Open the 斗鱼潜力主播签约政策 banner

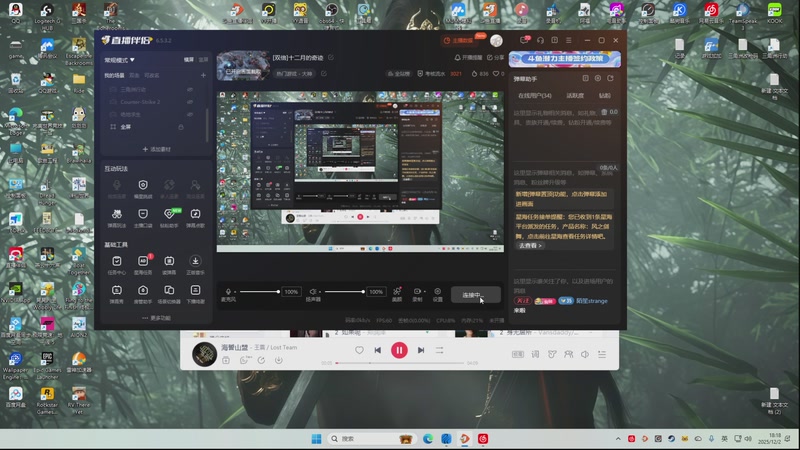[x=565, y=59]
